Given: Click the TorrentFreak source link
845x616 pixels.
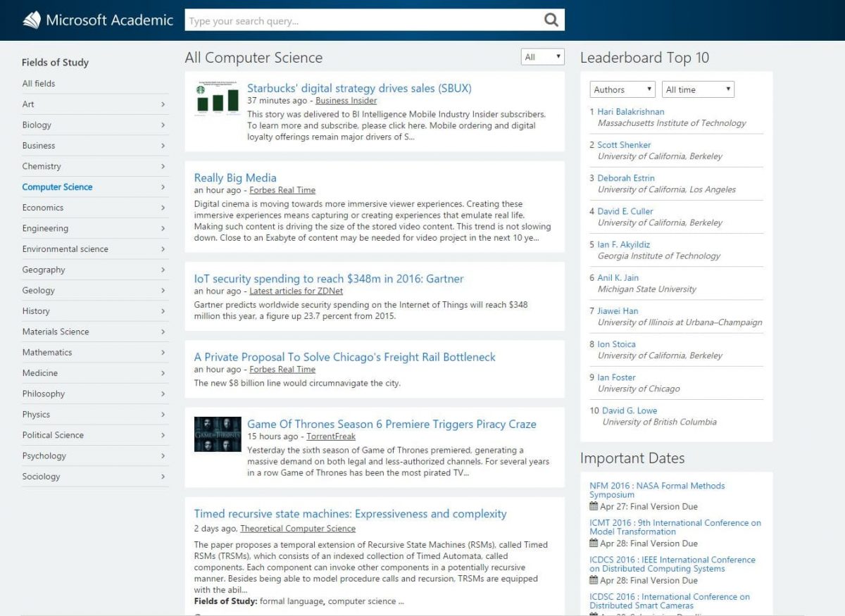Looking at the screenshot, I should click(x=331, y=436).
